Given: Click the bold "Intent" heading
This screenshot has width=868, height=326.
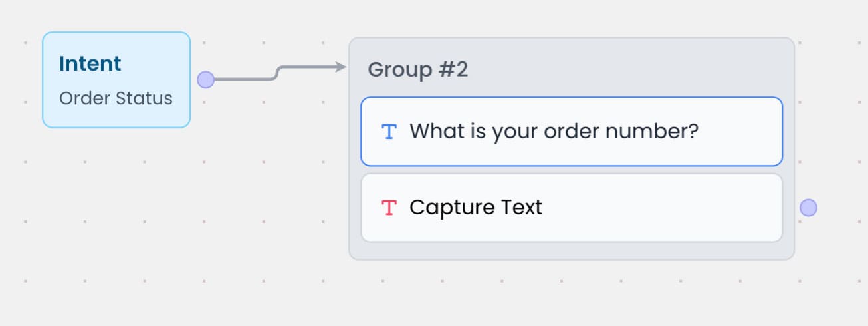Looking at the screenshot, I should (90, 64).
